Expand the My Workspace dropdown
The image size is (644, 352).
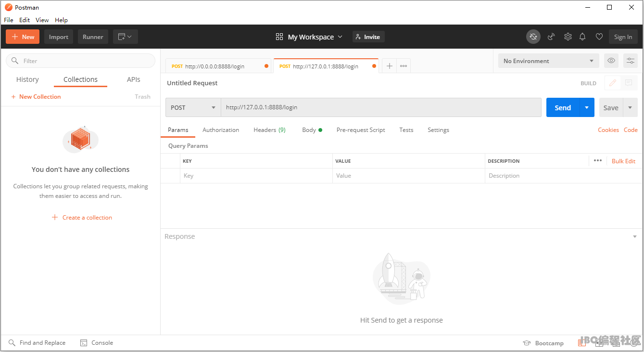(x=340, y=37)
